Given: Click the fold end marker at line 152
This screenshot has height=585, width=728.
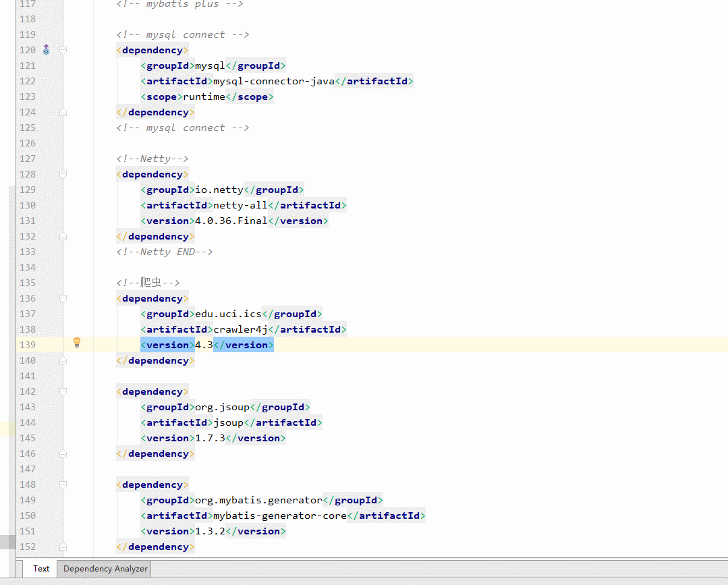Looking at the screenshot, I should [x=63, y=547].
